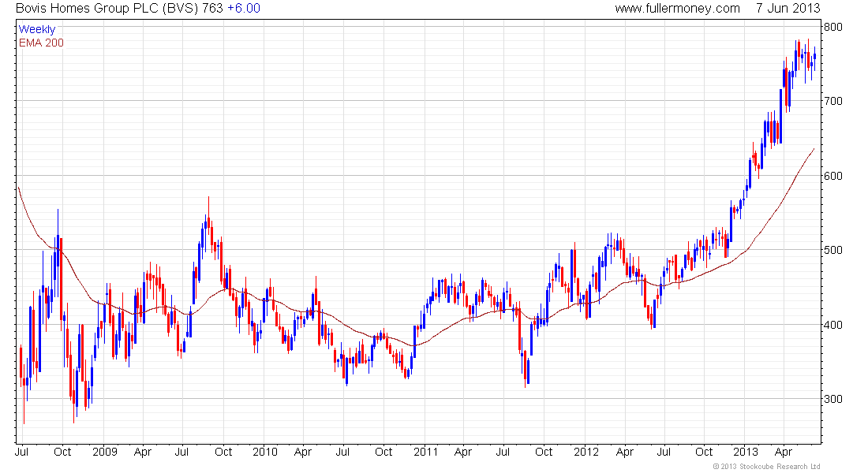Click the '2009' year axis label
Image resolution: width=868 pixels, height=473 pixels.
(x=105, y=452)
